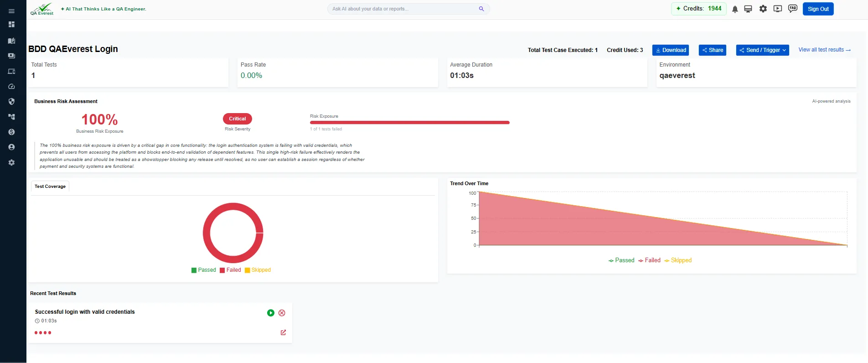The height and width of the screenshot is (363, 868).
Task: Click the BDD QAEverest Login heading
Action: click(73, 49)
